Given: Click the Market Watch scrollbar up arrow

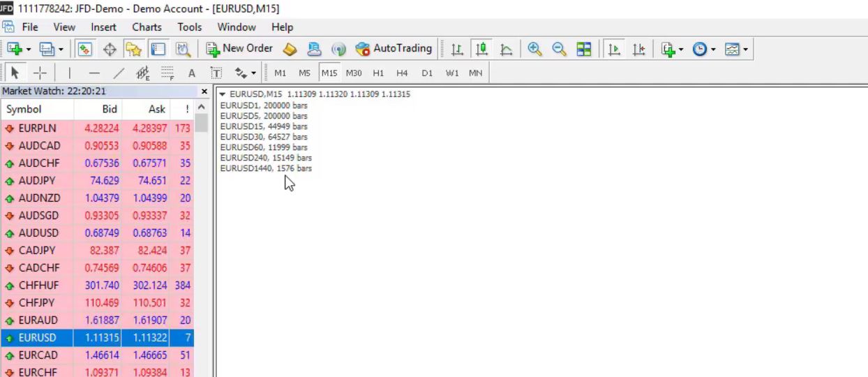Looking at the screenshot, I should point(202,108).
